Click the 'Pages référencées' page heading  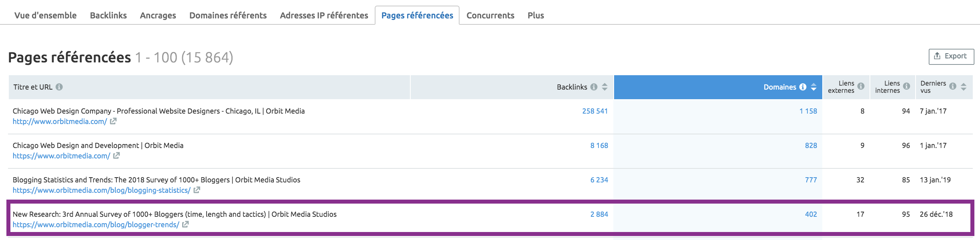point(69,58)
